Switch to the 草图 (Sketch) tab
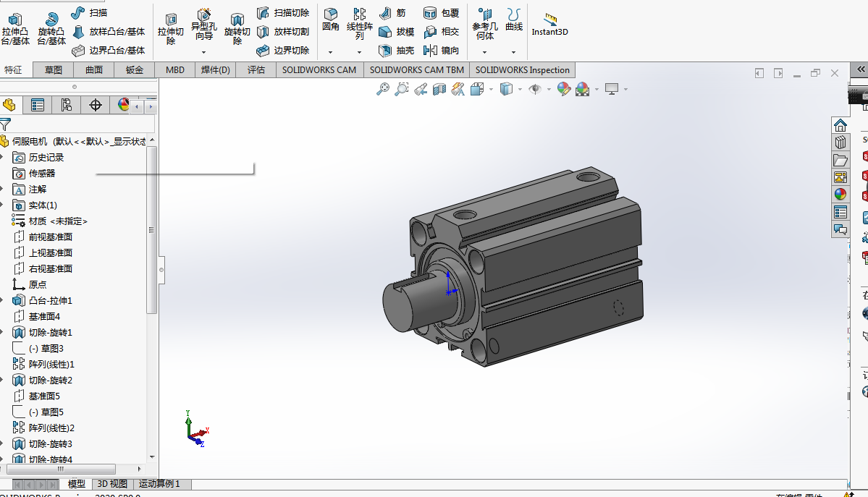Screen dimensions: 868x497 (x=54, y=69)
